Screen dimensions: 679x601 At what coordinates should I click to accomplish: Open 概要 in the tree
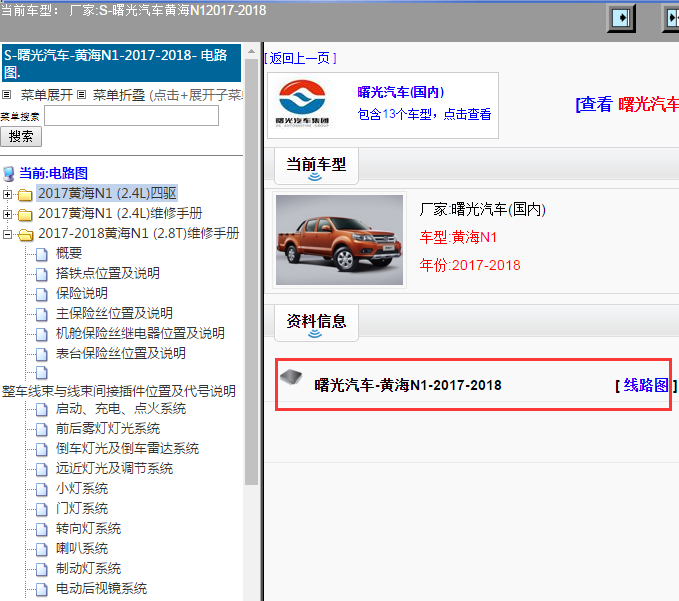pyautogui.click(x=69, y=253)
